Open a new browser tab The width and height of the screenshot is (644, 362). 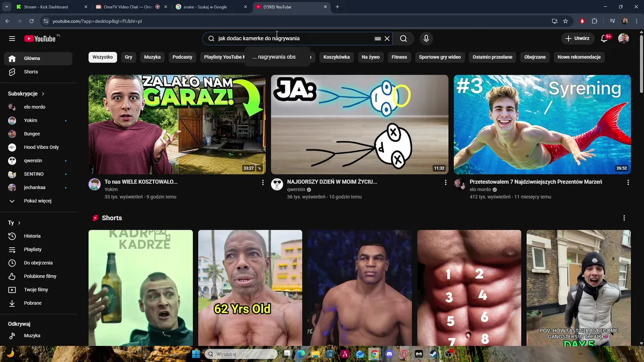tap(337, 7)
